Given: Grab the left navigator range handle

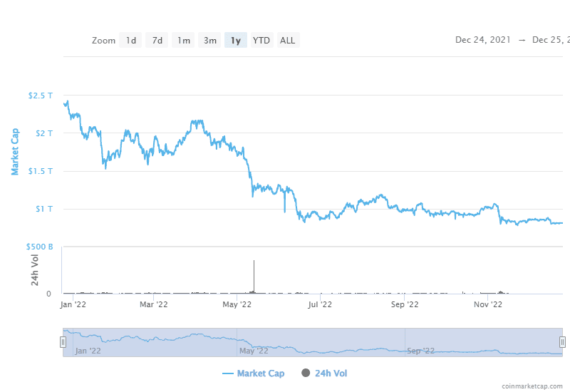Looking at the screenshot, I should coord(63,342).
